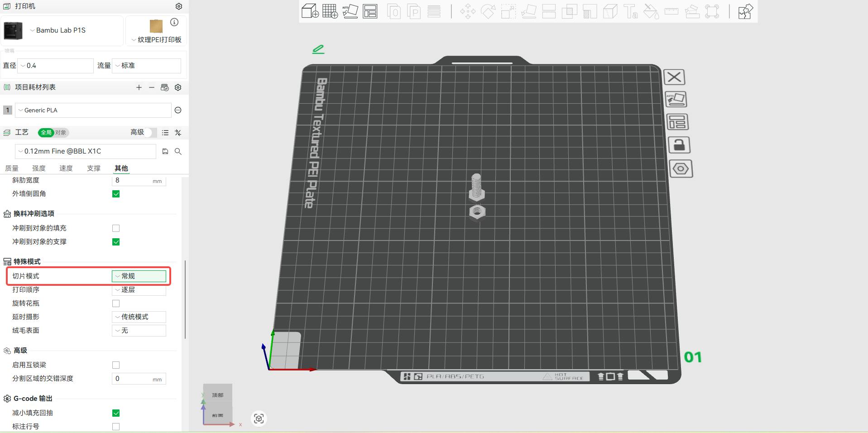
Task: Select the Measure ruler tool
Action: (x=671, y=11)
